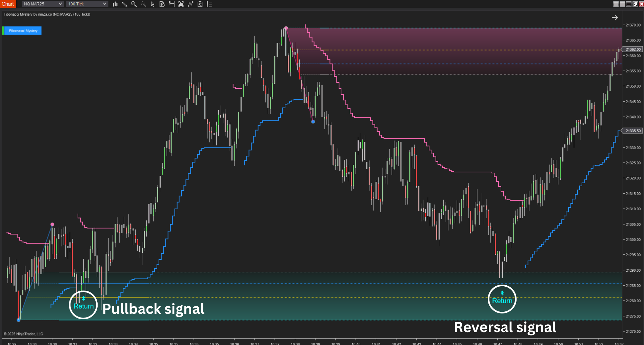Open the Drawing Tools pencil icon
The image size is (644, 345).
point(124,4)
